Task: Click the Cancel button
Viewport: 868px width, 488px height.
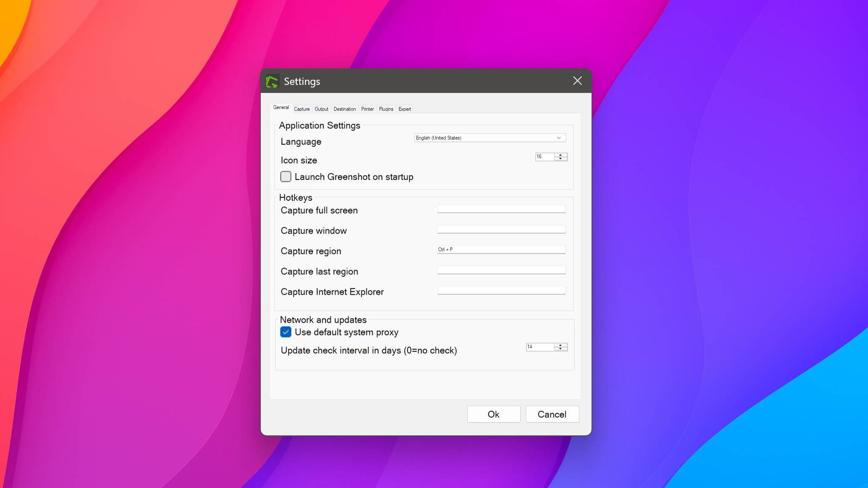Action: (552, 414)
